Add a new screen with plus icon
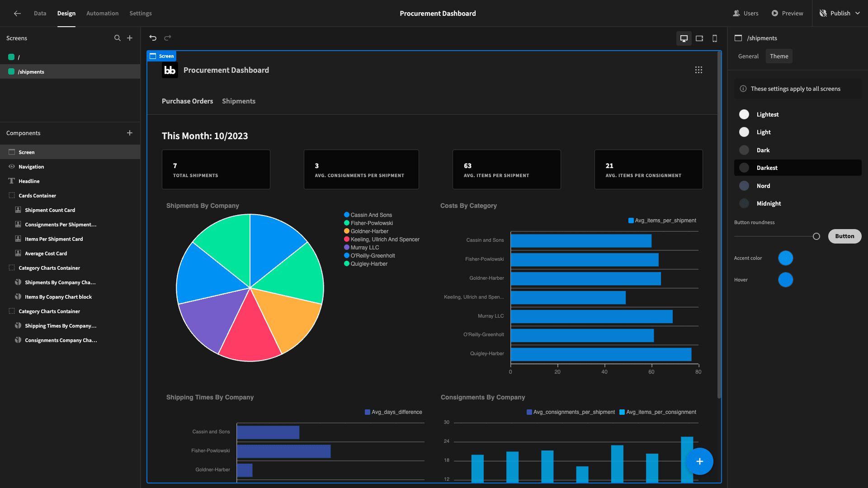The height and width of the screenshot is (488, 868). pyautogui.click(x=130, y=38)
